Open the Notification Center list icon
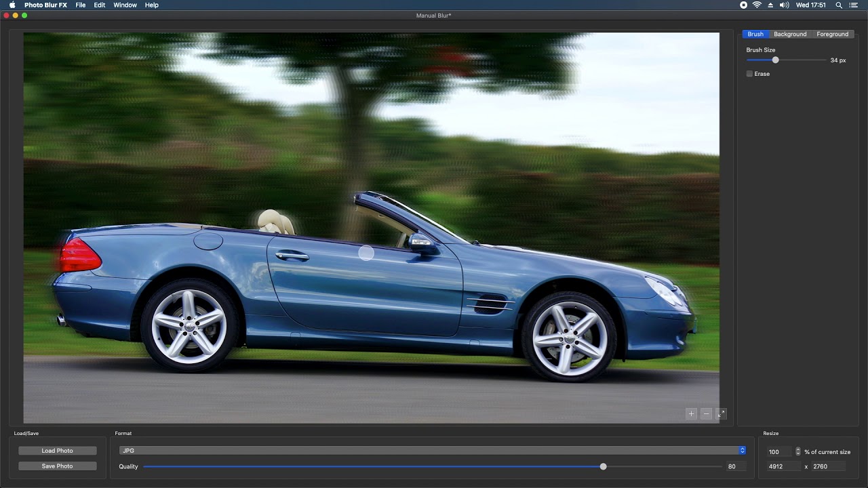This screenshot has width=868, height=488. (x=854, y=5)
